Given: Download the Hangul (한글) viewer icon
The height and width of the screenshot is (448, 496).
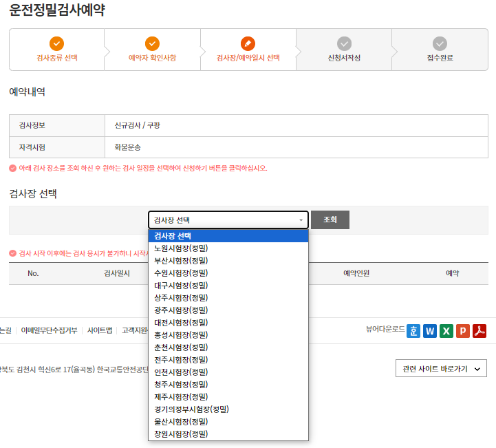Looking at the screenshot, I should click(x=413, y=331).
